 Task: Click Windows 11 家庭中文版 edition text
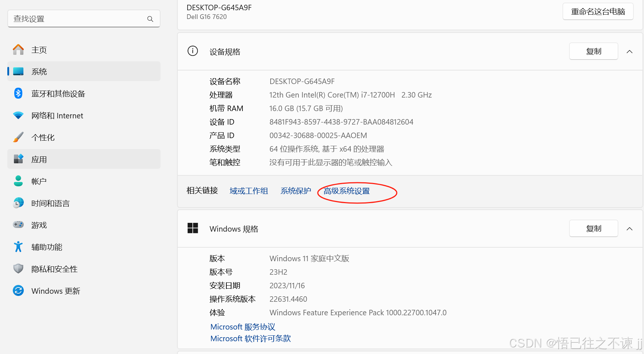(x=309, y=259)
